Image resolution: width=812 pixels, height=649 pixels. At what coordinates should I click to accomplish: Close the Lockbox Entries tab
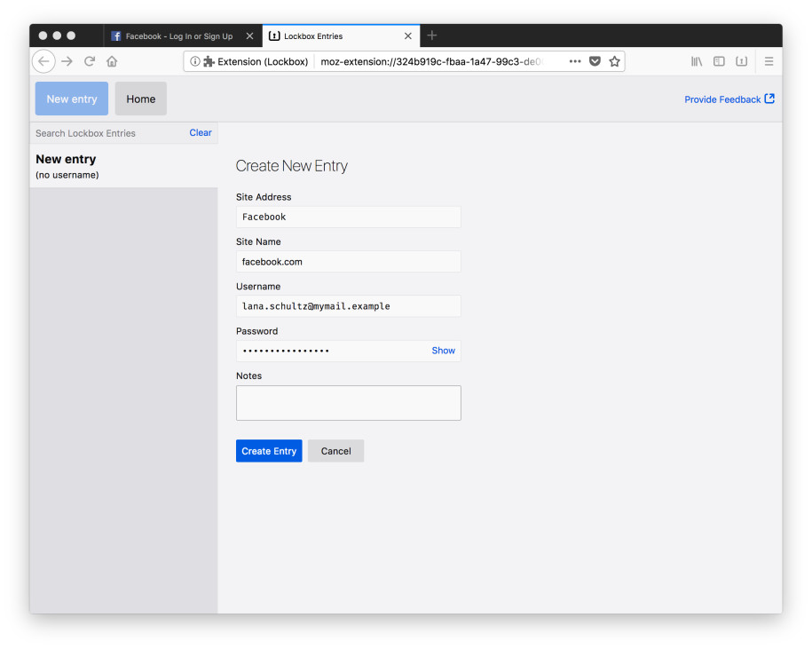(408, 36)
